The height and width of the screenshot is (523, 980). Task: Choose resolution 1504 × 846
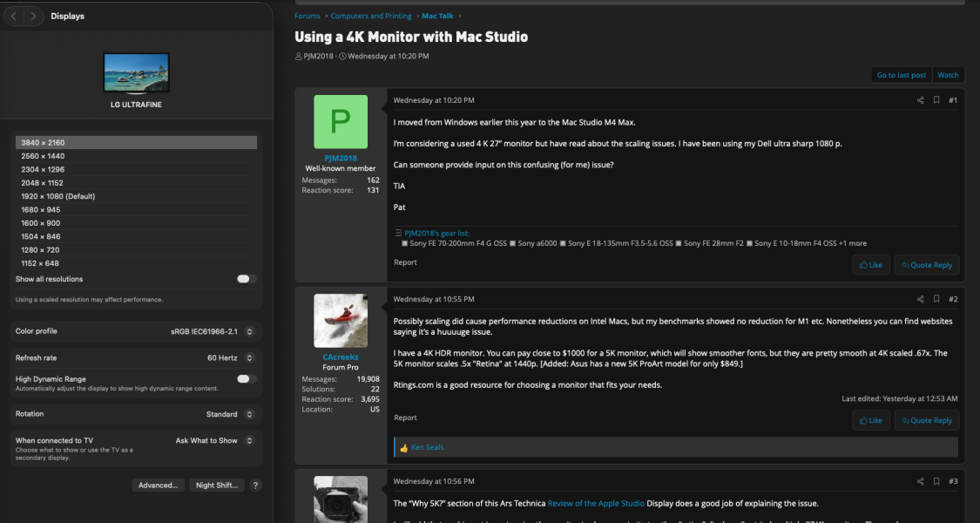[x=136, y=236]
